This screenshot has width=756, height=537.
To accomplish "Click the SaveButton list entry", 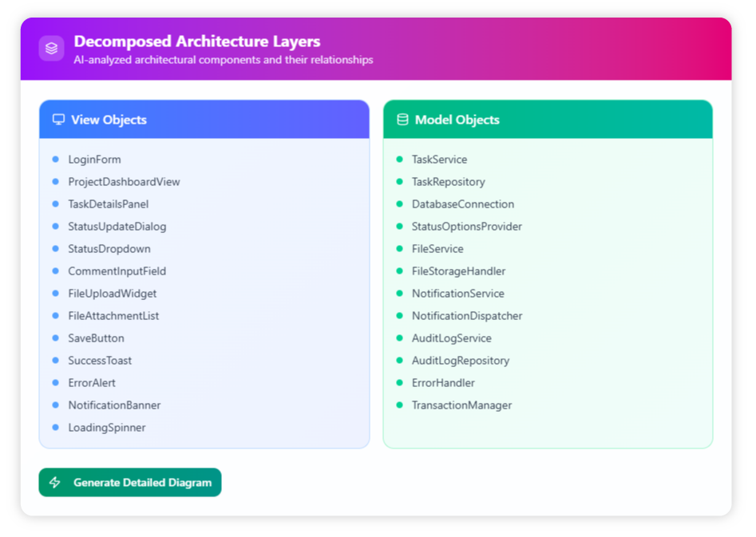I will coord(96,338).
